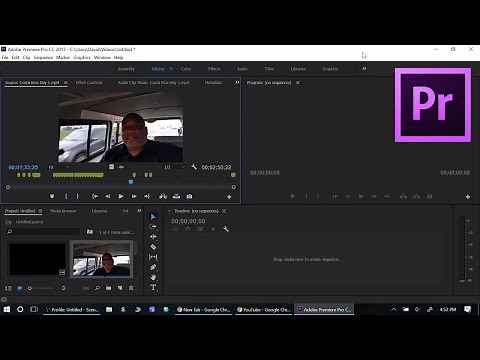Click trash Clear icon in Project panel
The width and height of the screenshot is (480, 360).
click(x=131, y=288)
